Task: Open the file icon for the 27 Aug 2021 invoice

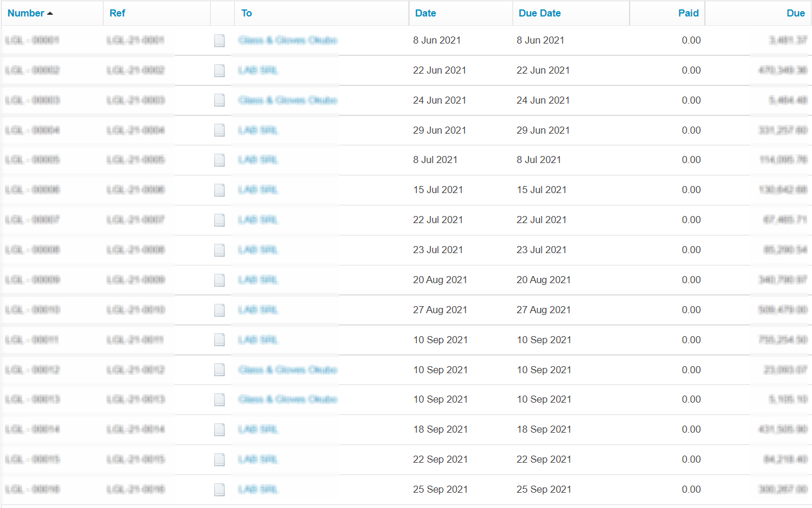Action: point(219,310)
